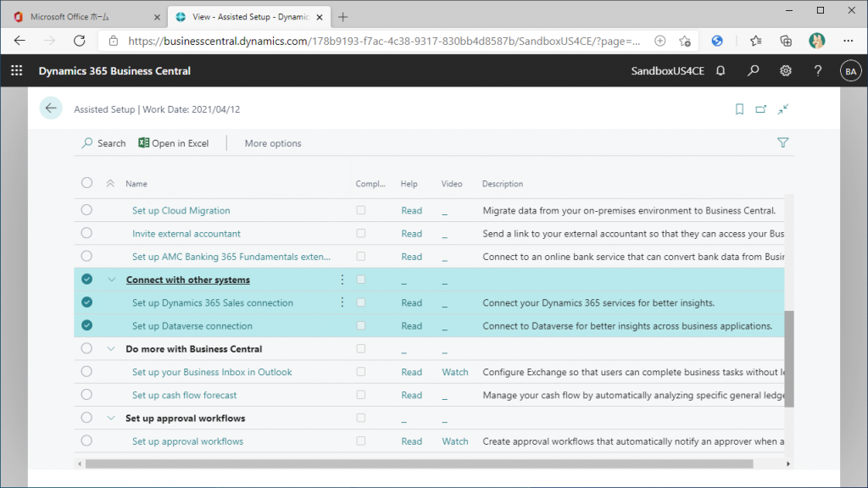
Task: Open Set up your Business Inbox in Outlook
Action: coord(212,372)
